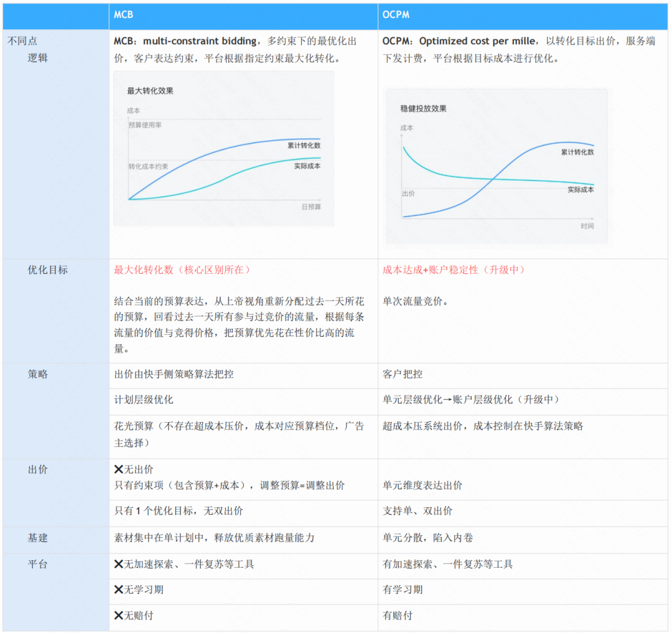Screen dimensions: 672x633
Task: Select the 平台 row label
Action: (x=38, y=564)
